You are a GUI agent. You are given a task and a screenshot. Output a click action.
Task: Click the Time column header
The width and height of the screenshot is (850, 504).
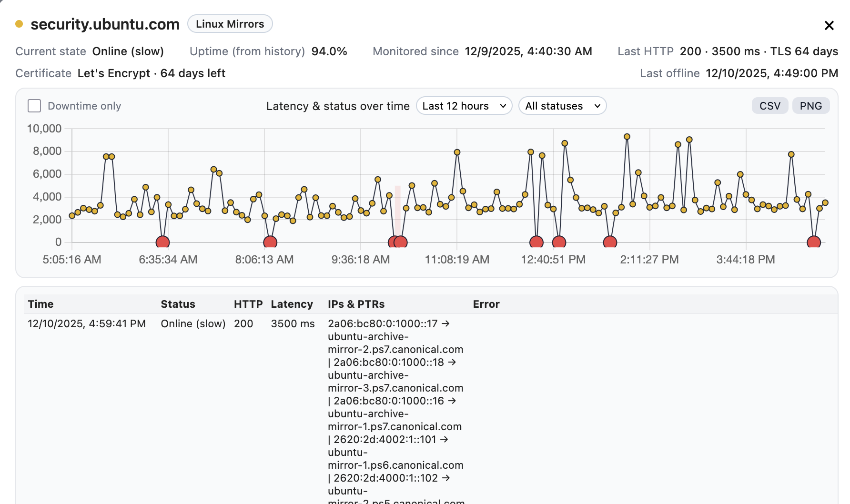pos(40,304)
